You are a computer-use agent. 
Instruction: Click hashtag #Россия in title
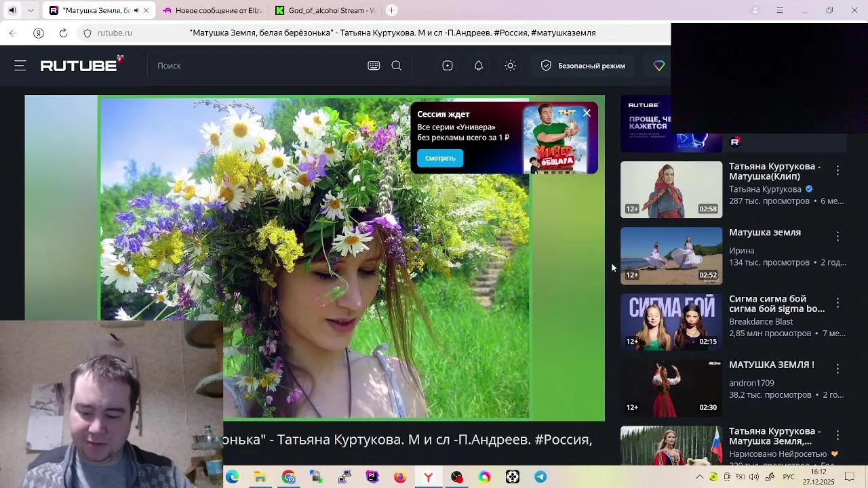pos(564,439)
